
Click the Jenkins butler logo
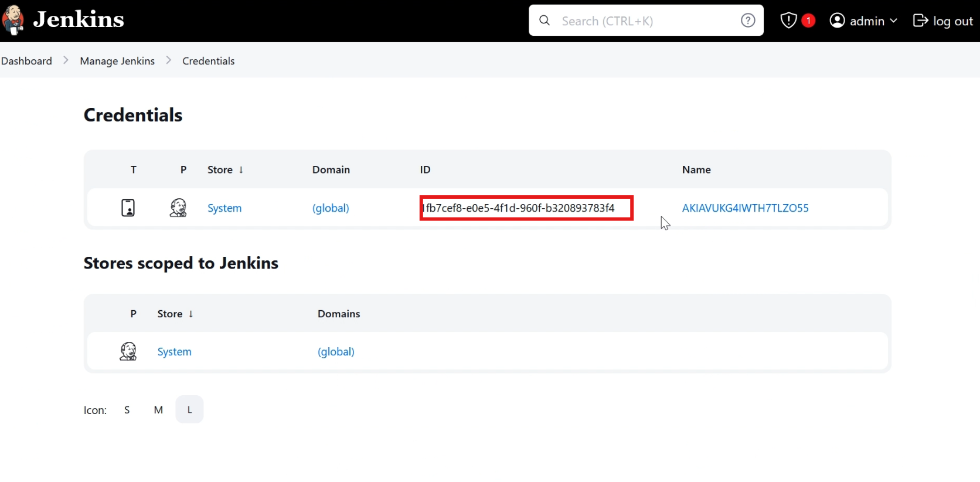click(13, 20)
